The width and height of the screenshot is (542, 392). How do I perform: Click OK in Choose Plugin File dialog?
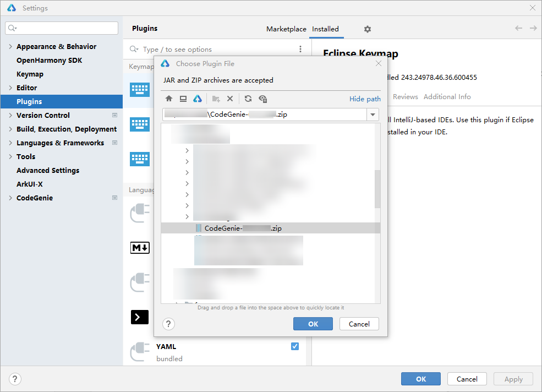click(313, 324)
